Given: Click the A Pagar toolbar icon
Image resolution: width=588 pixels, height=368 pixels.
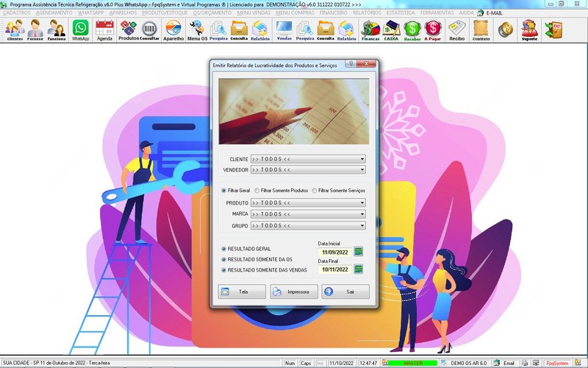Looking at the screenshot, I should (432, 29).
